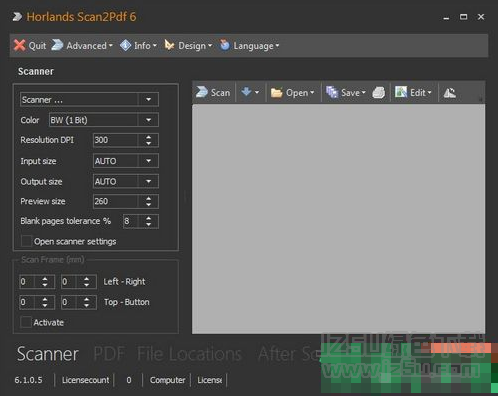This screenshot has width=498, height=396.
Task: Switch to the File Locations tab
Action: click(189, 354)
